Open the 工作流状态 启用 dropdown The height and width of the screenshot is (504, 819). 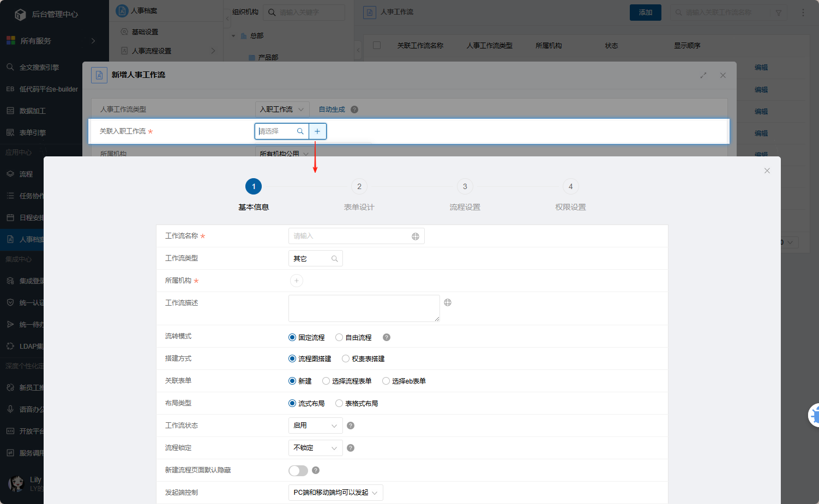click(x=315, y=426)
